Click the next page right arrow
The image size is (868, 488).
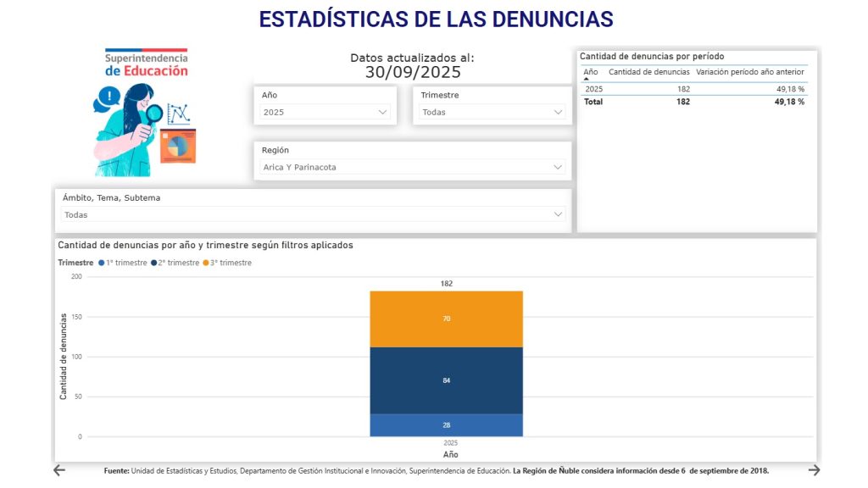coord(814,470)
